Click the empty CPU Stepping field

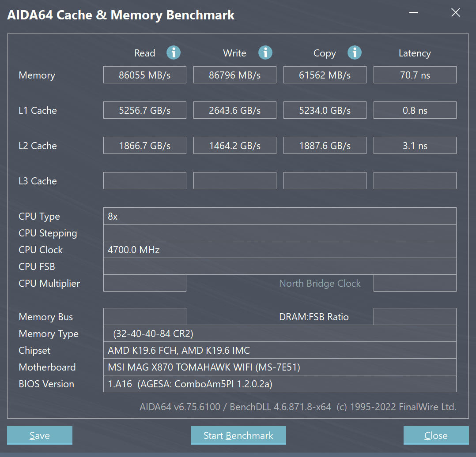click(x=280, y=233)
